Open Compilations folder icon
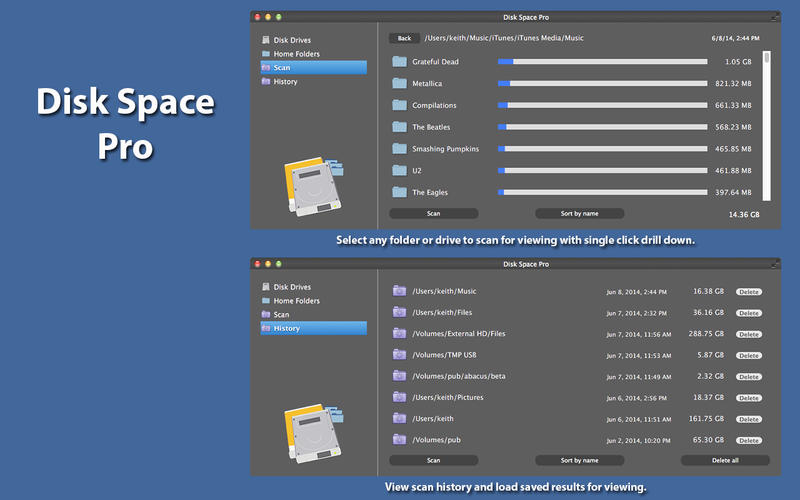The width and height of the screenshot is (800, 500). click(x=399, y=105)
